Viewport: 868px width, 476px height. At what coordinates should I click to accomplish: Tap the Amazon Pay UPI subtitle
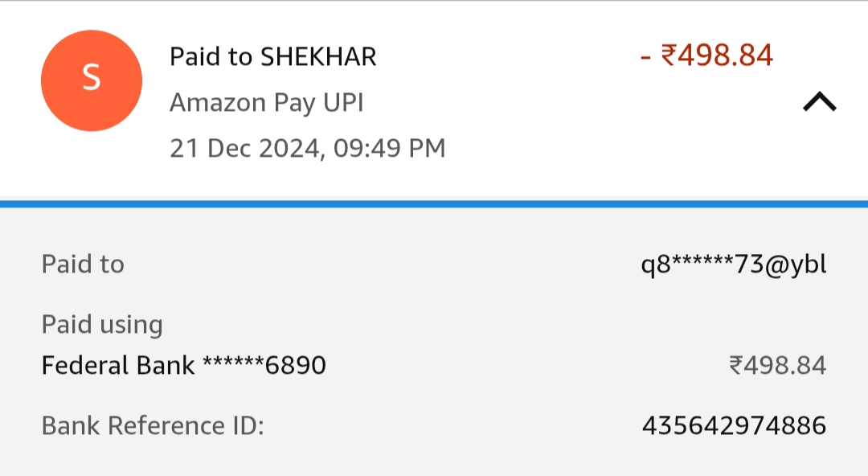(x=267, y=103)
